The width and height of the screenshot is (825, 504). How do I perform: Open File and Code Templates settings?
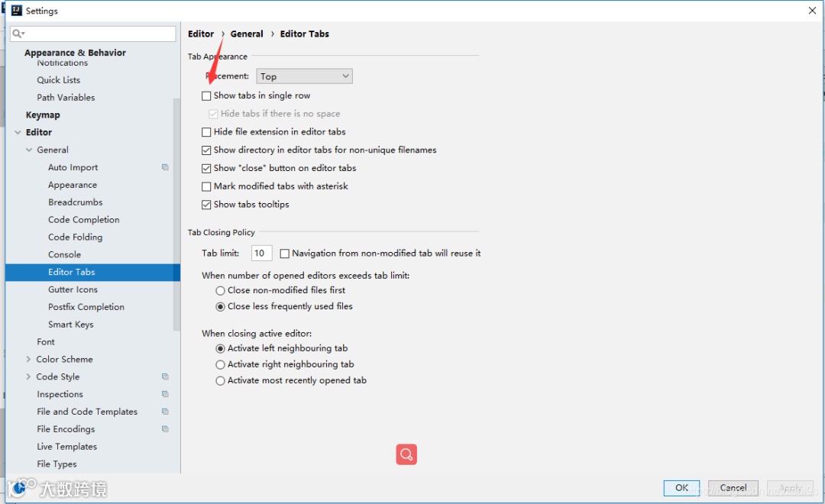(x=87, y=412)
